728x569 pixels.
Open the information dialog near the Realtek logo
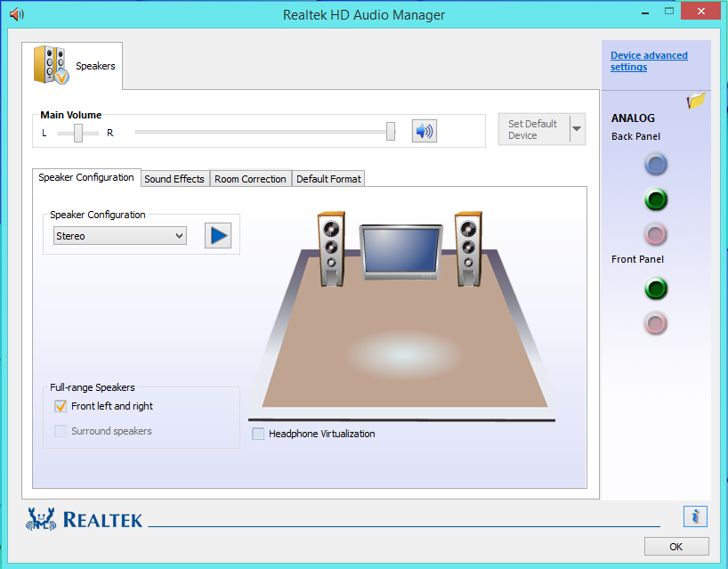click(x=695, y=516)
